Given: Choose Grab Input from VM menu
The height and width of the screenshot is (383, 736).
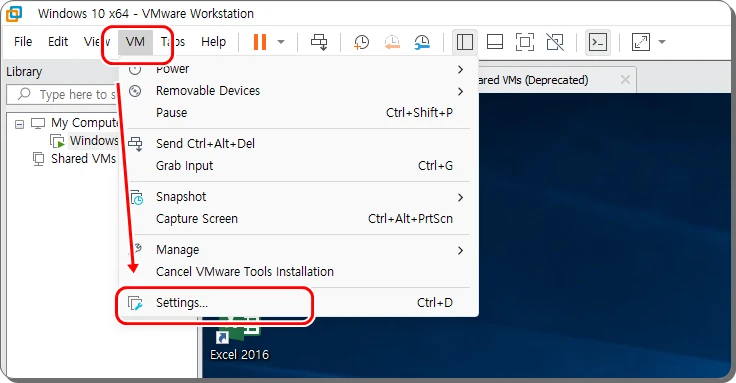Looking at the screenshot, I should 299,166.
